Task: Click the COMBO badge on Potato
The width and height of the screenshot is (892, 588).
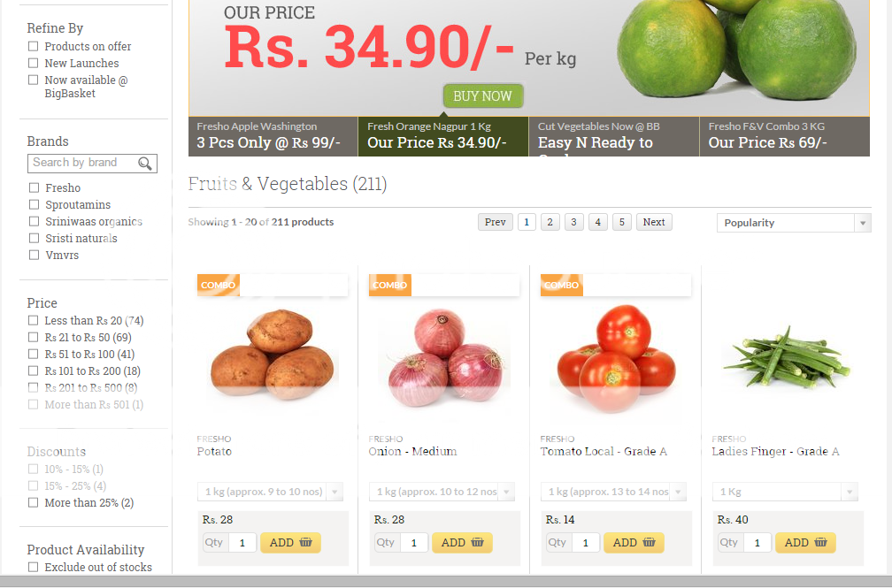Action: pos(219,285)
